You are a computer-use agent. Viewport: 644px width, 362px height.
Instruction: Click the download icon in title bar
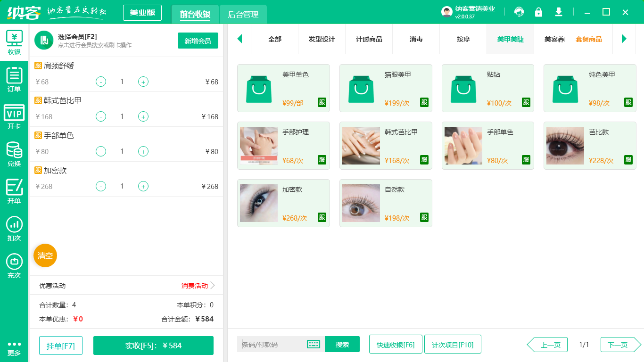(559, 12)
